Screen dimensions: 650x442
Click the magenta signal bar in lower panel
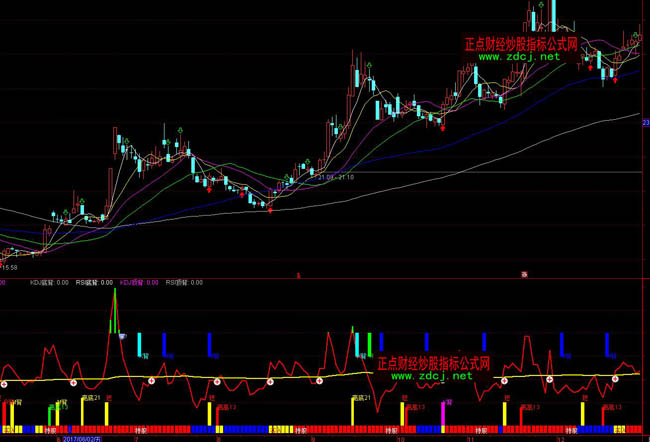(444, 413)
